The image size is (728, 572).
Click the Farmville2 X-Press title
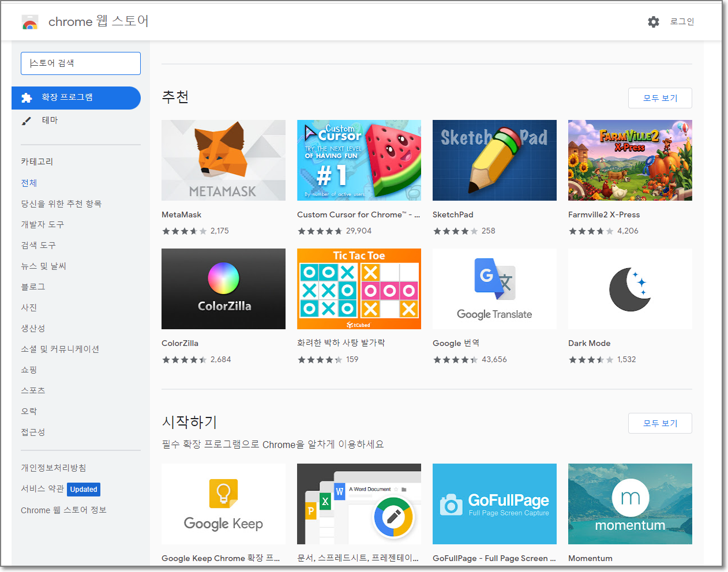point(604,215)
